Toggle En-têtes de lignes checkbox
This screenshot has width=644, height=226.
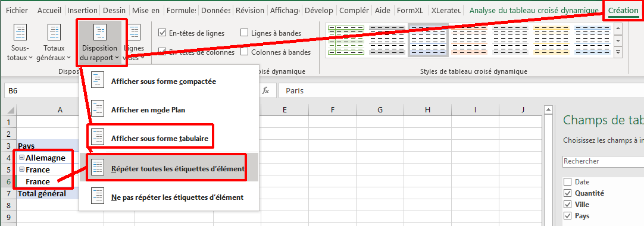162,33
